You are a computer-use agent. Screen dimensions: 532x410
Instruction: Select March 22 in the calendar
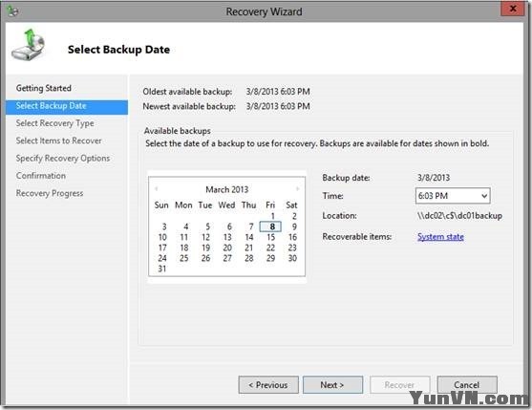270,248
